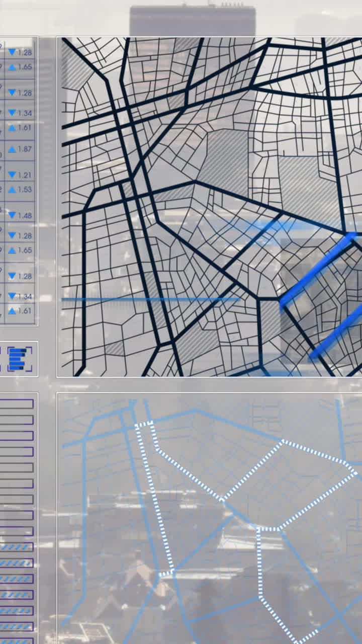Click the down arrow beside 1.21

click(x=12, y=175)
